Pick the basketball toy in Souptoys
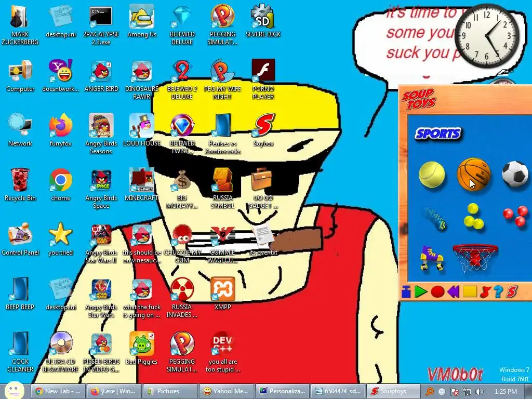532x399 pixels. tap(474, 174)
